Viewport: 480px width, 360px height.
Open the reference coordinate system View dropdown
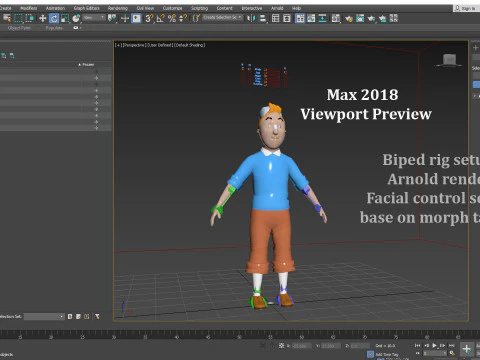[94, 17]
